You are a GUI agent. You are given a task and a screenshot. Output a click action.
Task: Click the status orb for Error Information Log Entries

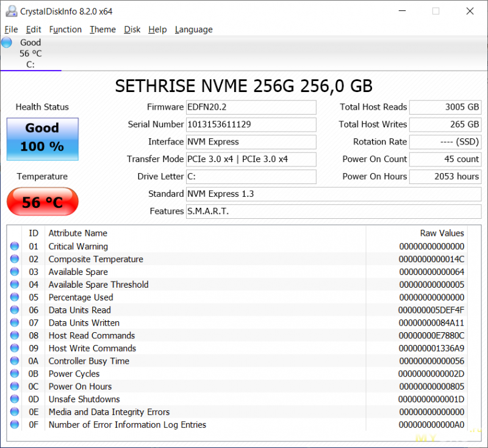click(14, 424)
